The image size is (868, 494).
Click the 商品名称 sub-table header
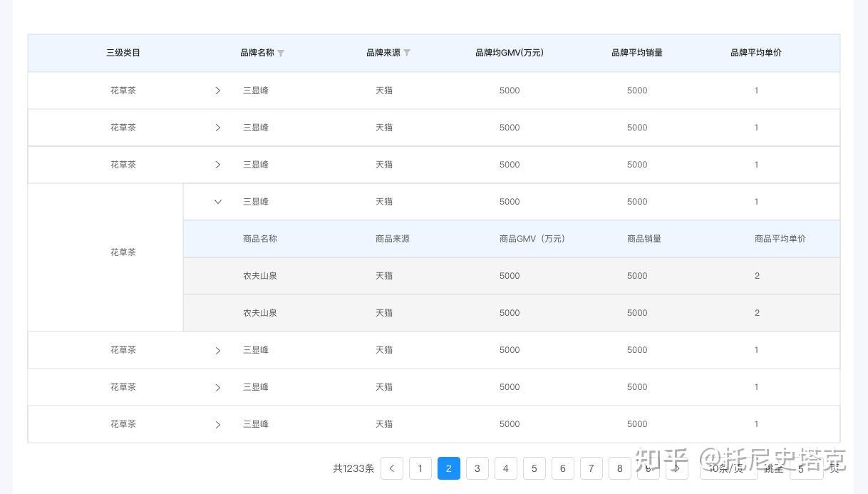(x=260, y=239)
